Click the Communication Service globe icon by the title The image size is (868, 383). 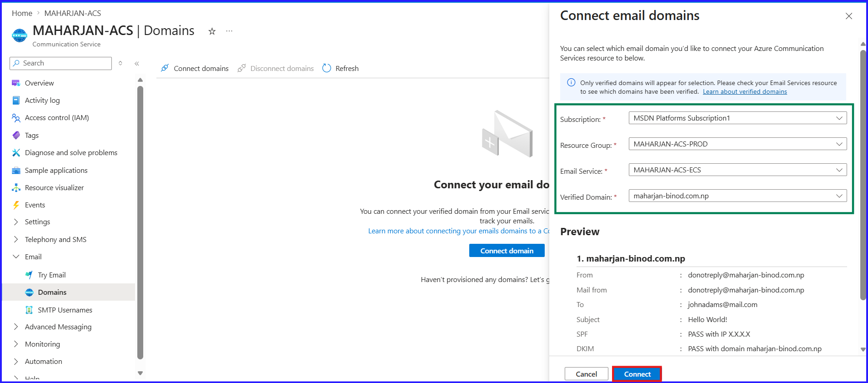pyautogui.click(x=20, y=35)
